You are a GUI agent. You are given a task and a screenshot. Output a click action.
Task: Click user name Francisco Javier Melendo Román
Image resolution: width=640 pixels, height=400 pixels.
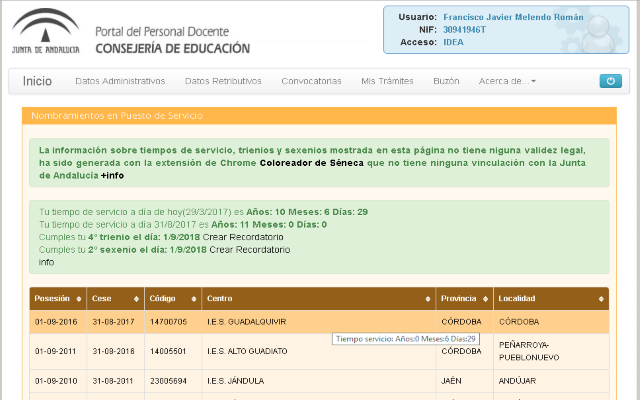point(513,17)
